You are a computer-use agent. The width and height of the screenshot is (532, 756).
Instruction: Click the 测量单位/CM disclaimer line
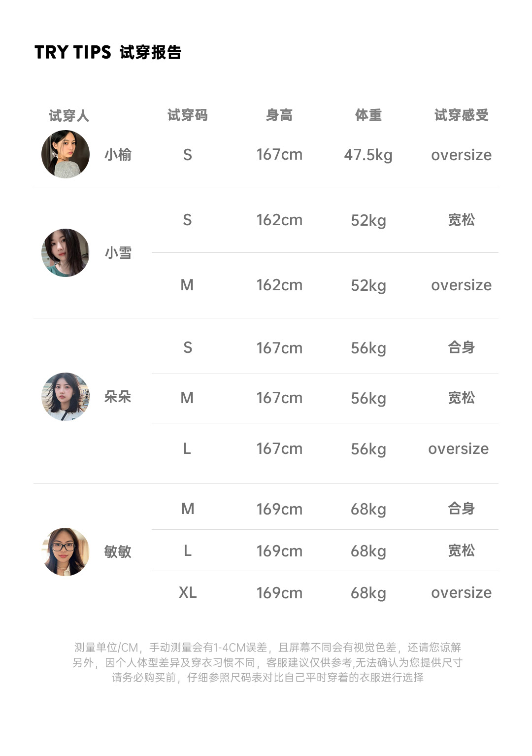coord(267,647)
